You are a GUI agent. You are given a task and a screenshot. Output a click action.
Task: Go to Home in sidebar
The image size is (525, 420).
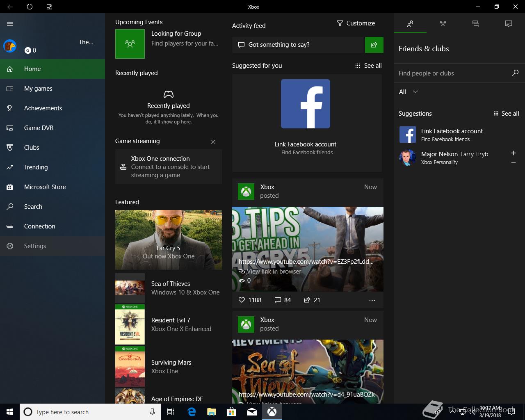click(x=52, y=69)
